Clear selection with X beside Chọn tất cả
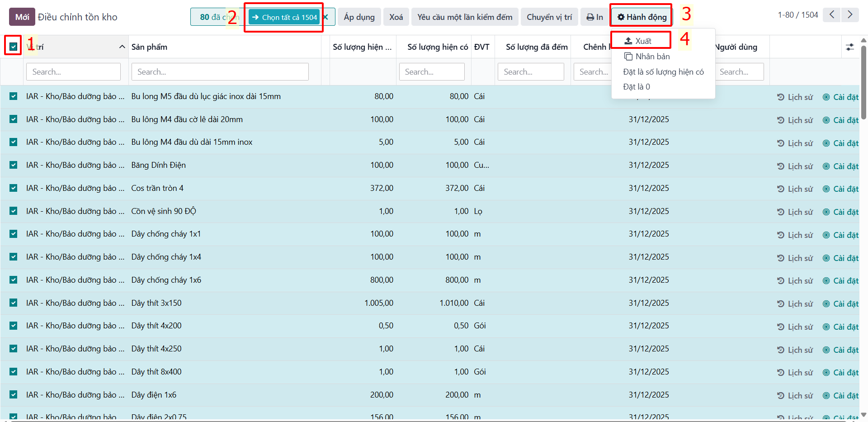 click(x=325, y=17)
